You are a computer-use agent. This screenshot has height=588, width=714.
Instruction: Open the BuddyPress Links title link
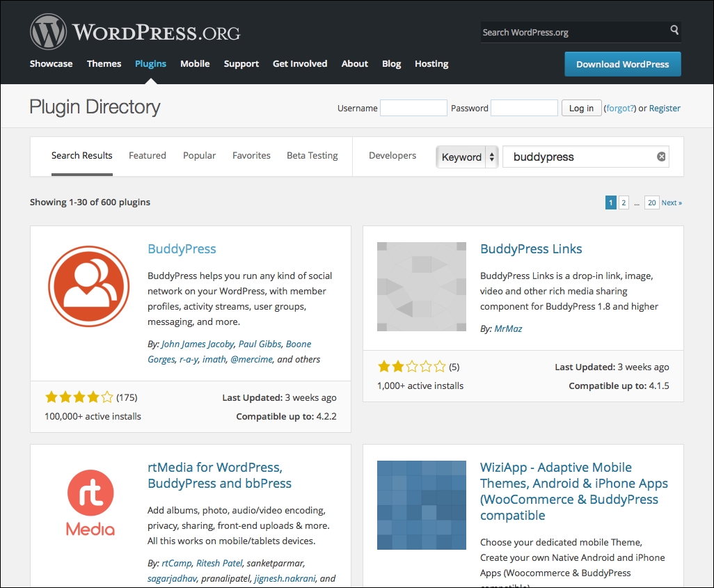point(531,249)
